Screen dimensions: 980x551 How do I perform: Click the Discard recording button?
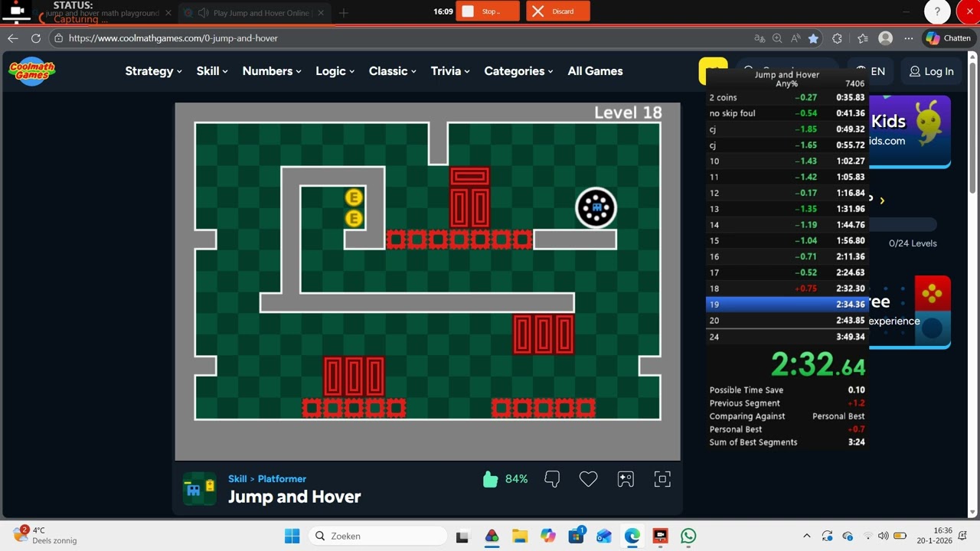click(558, 11)
